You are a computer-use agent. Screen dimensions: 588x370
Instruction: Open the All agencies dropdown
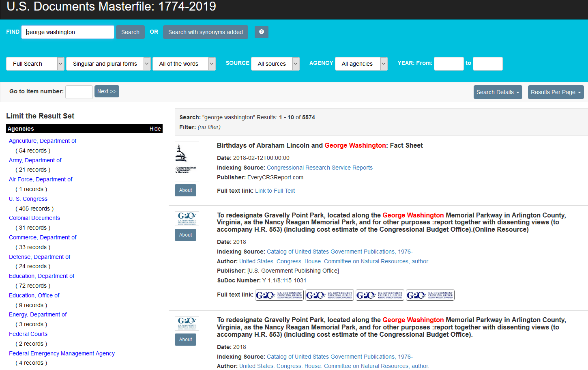(361, 64)
